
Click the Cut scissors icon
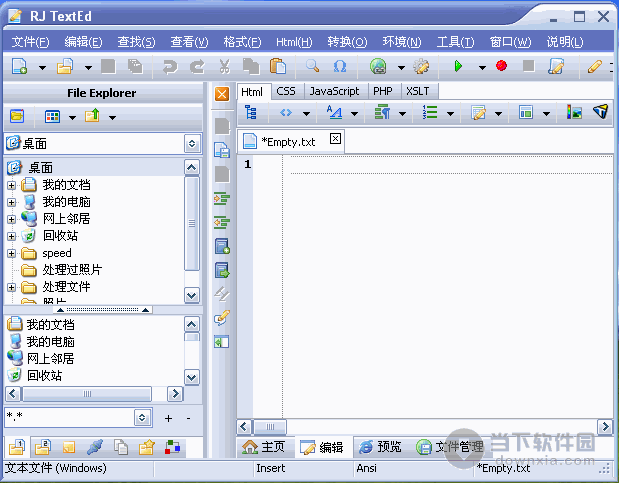[224, 66]
